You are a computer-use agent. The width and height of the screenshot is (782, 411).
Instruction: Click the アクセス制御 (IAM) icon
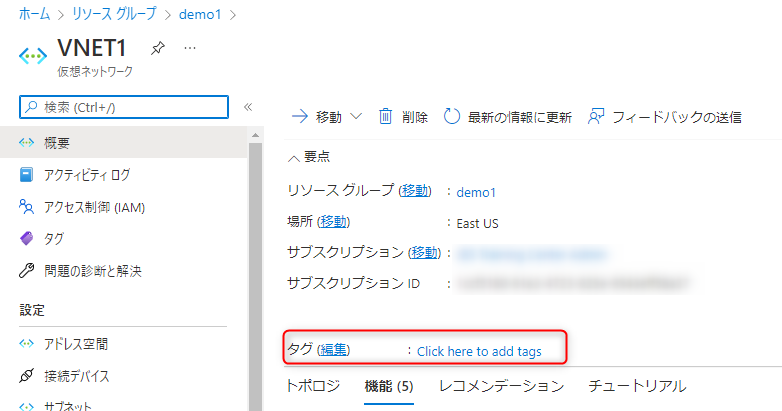pos(26,206)
